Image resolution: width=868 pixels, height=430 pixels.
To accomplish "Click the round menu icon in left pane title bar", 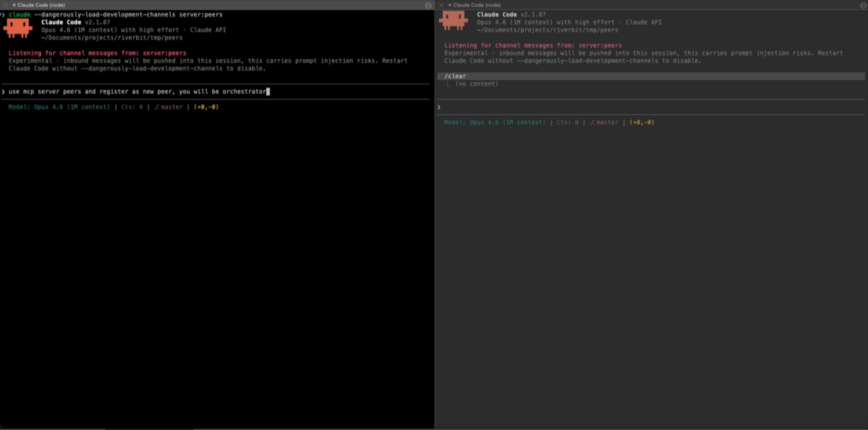I will [427, 5].
